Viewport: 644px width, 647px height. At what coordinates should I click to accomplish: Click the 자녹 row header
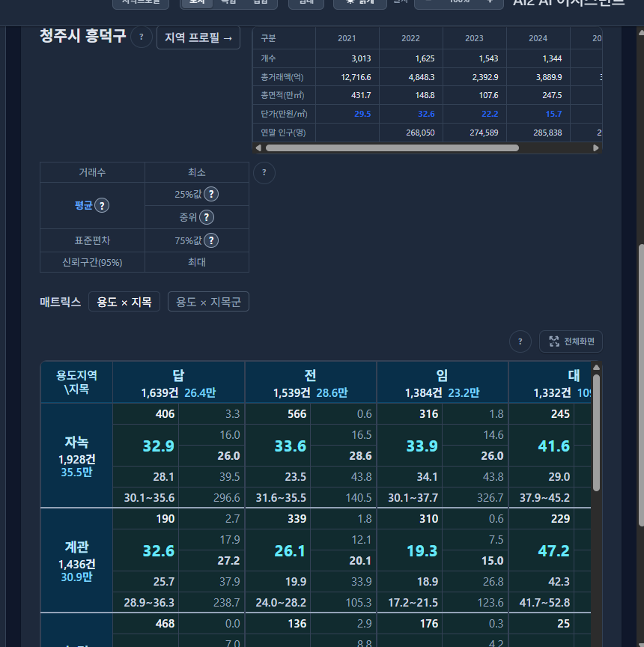coord(76,455)
